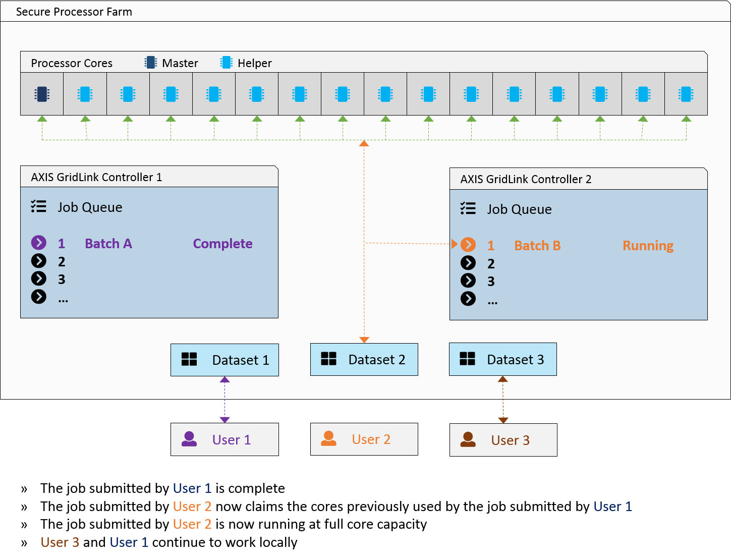731x560 pixels.
Task: Click the Dataset 2 box
Action: (x=364, y=359)
